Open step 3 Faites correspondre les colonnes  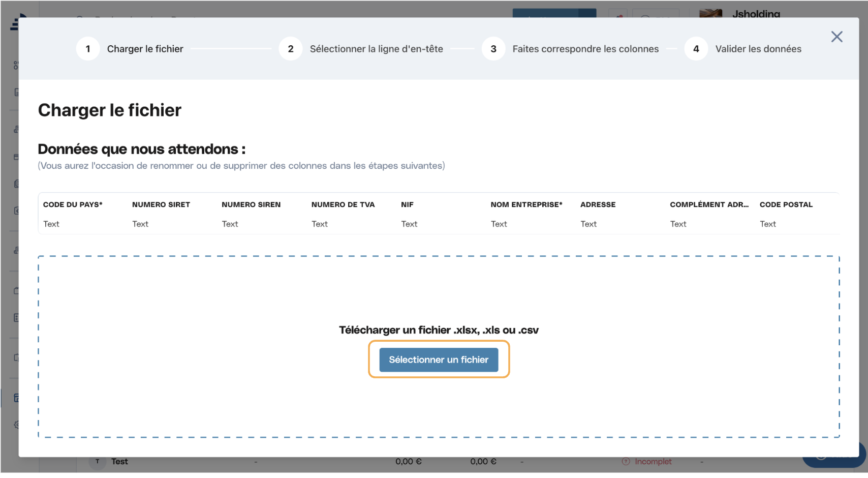click(570, 49)
